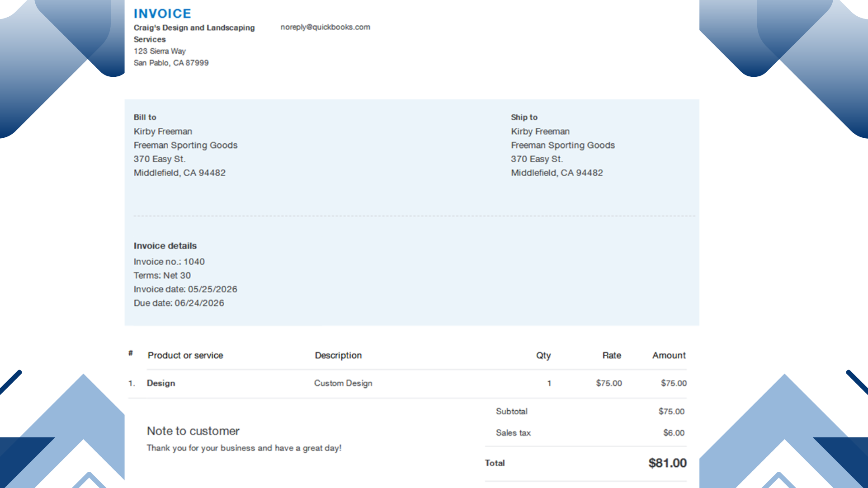This screenshot has width=868, height=488.
Task: Select the Bill to heading
Action: pyautogui.click(x=145, y=117)
